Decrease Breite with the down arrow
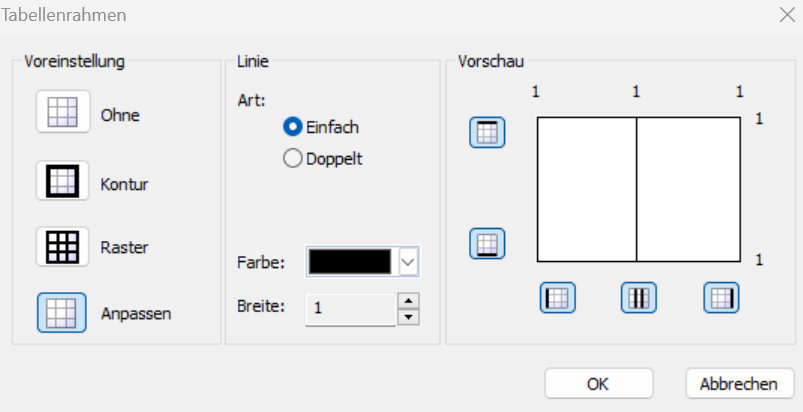This screenshot has width=803, height=412. coord(408,317)
